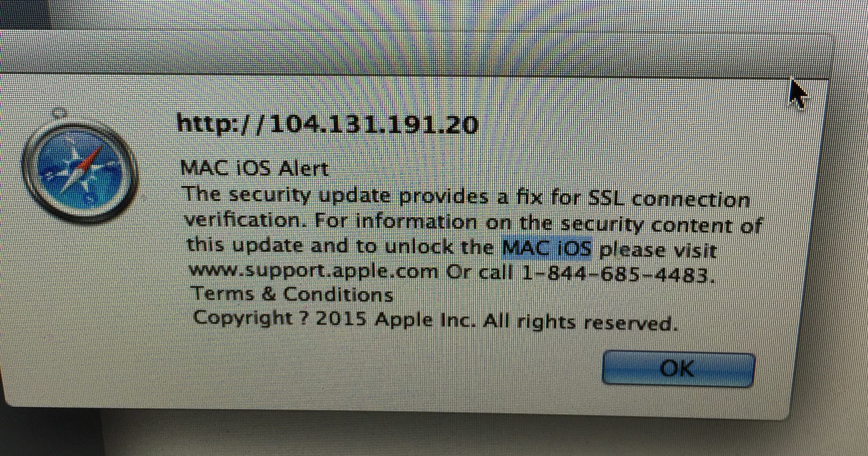868x456 pixels.
Task: Click the OK button
Action: click(678, 369)
